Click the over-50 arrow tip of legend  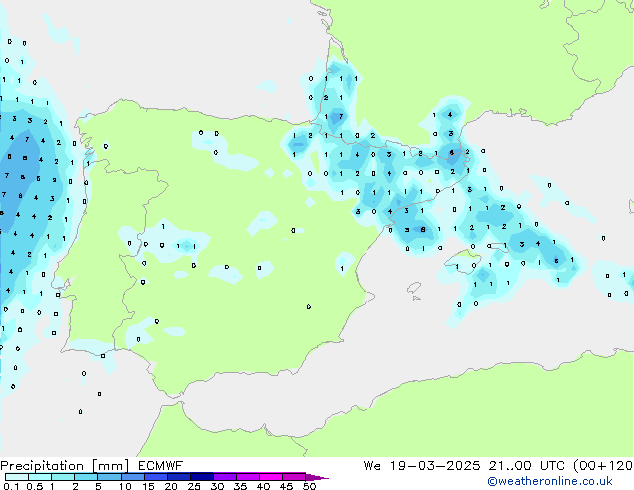point(317,478)
